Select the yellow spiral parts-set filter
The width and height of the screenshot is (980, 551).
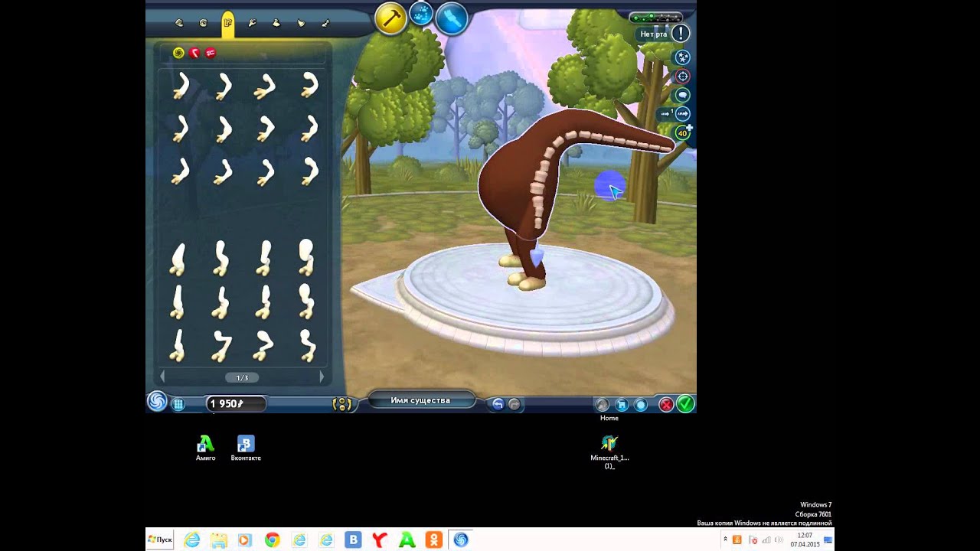(x=178, y=53)
